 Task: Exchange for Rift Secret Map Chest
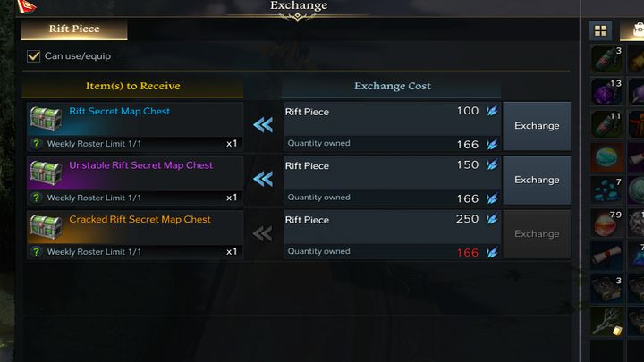pos(537,126)
